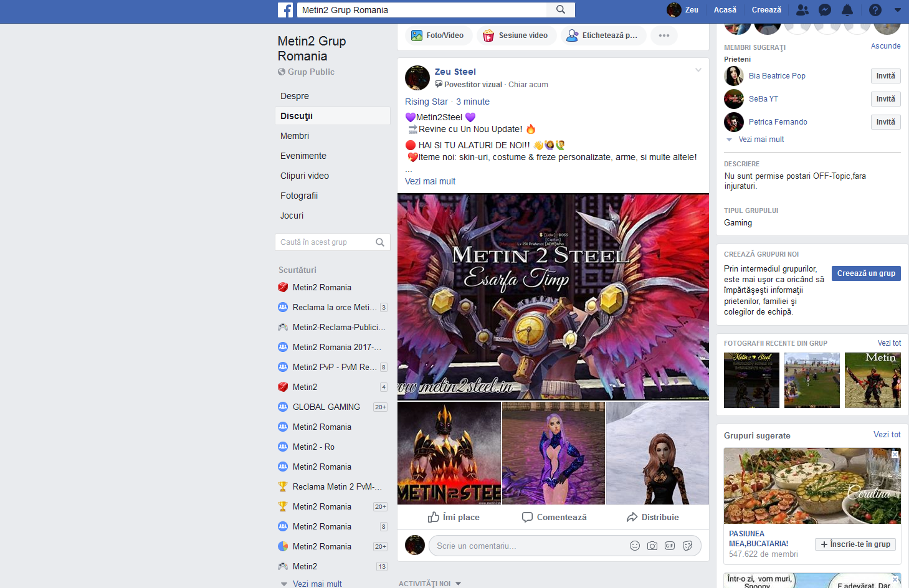The image size is (909, 588).
Task: Open notifications bell icon
Action: click(847, 10)
